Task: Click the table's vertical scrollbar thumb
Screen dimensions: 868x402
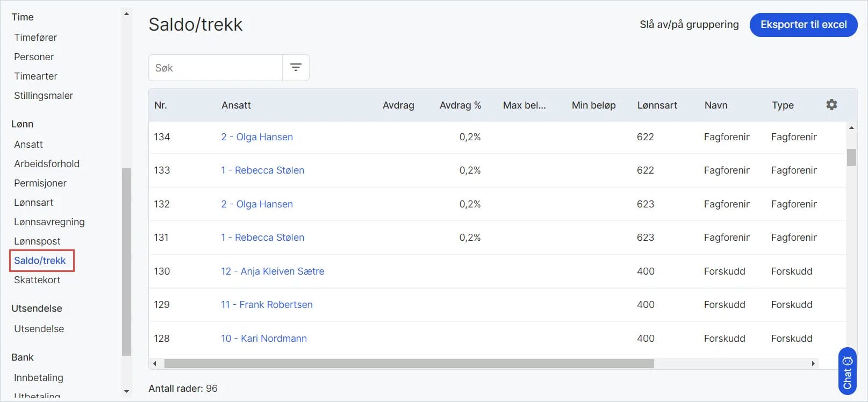Action: (x=851, y=157)
